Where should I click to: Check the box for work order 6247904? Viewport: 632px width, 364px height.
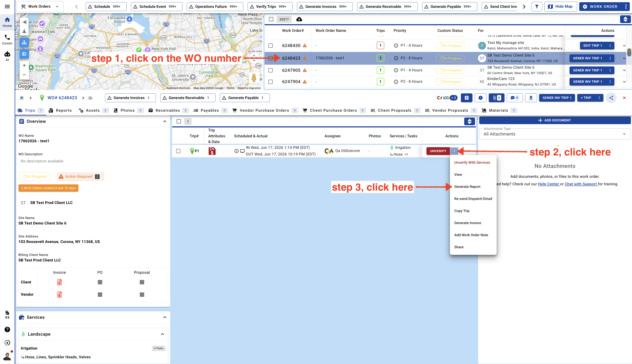click(270, 82)
